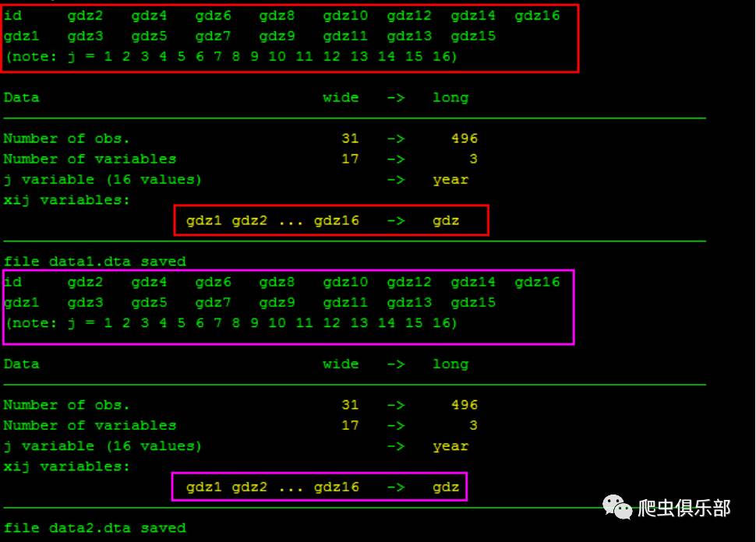Click "gdz1 gdz2 ... gdz16" in data1 output
This screenshot has height=542, width=756.
(273, 220)
